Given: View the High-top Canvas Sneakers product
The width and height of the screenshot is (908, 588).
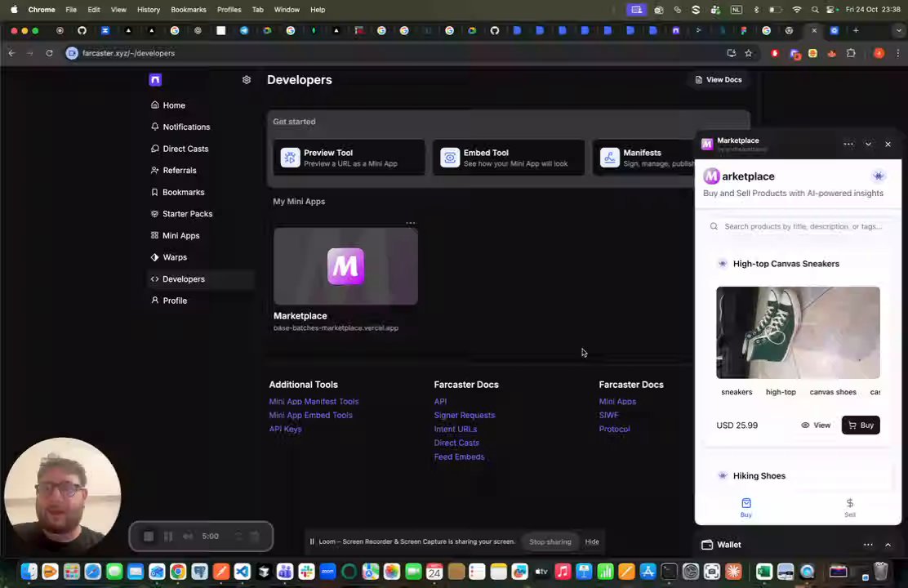Looking at the screenshot, I should (816, 425).
